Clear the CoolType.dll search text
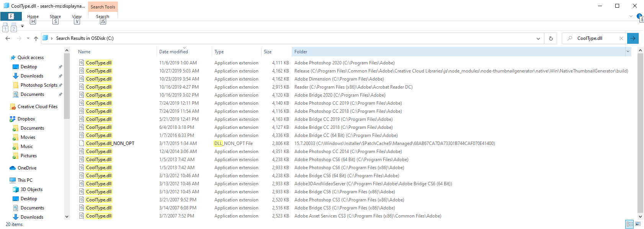 [x=621, y=38]
